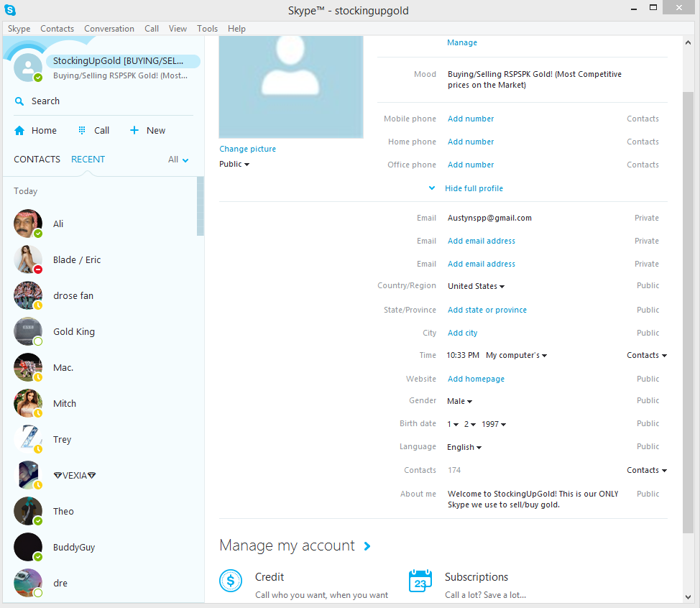Image resolution: width=700 pixels, height=608 pixels.
Task: Open the English language dropdown
Action: (x=464, y=447)
